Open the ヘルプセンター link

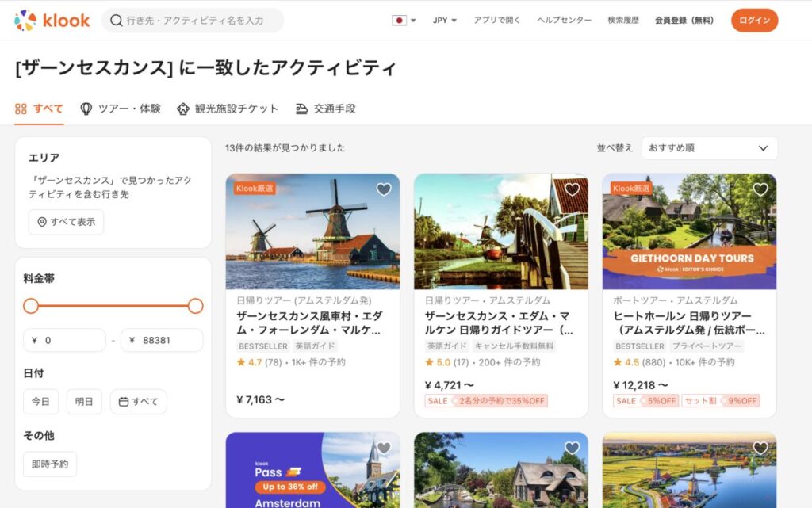click(564, 21)
